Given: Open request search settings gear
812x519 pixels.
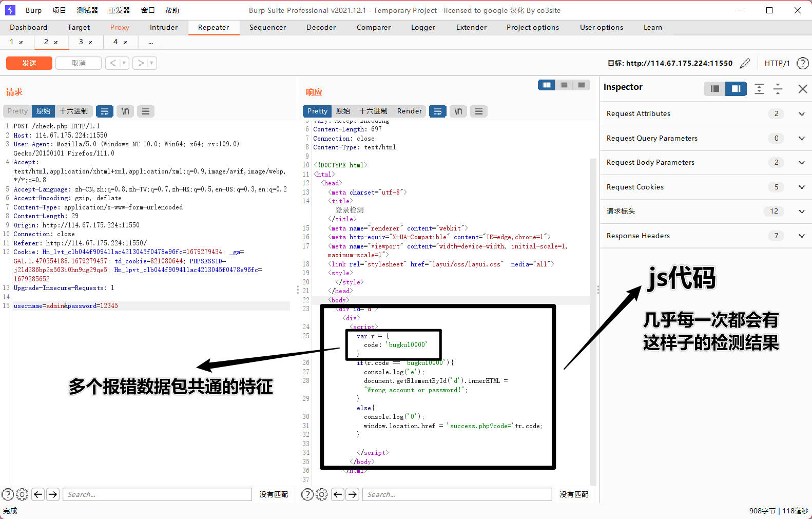Looking at the screenshot, I should pos(22,494).
